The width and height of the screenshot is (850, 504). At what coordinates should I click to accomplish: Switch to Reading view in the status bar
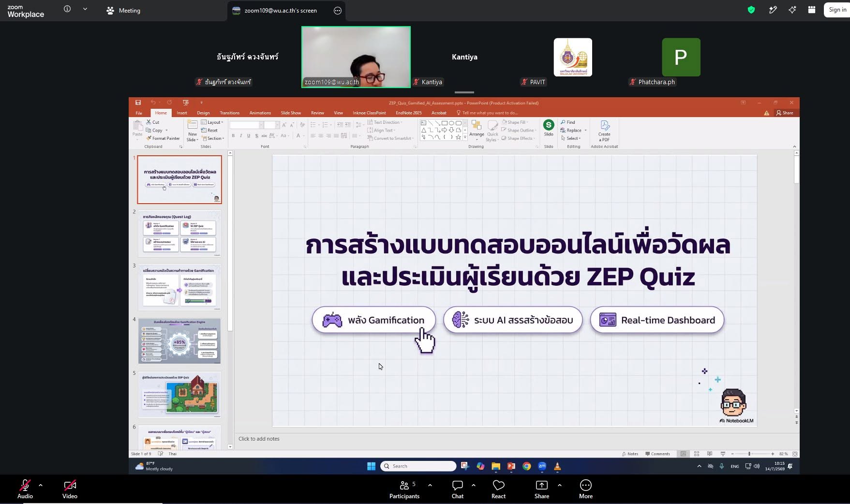[x=710, y=454]
